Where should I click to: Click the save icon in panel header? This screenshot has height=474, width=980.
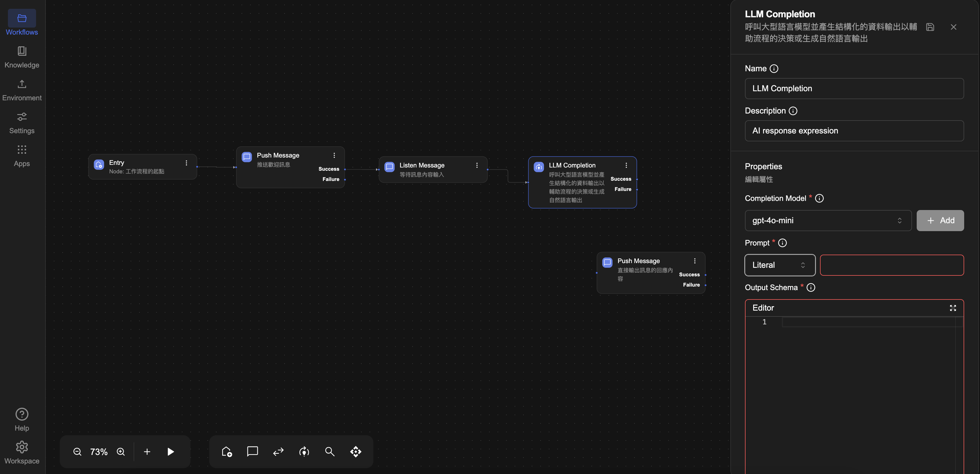pos(930,27)
